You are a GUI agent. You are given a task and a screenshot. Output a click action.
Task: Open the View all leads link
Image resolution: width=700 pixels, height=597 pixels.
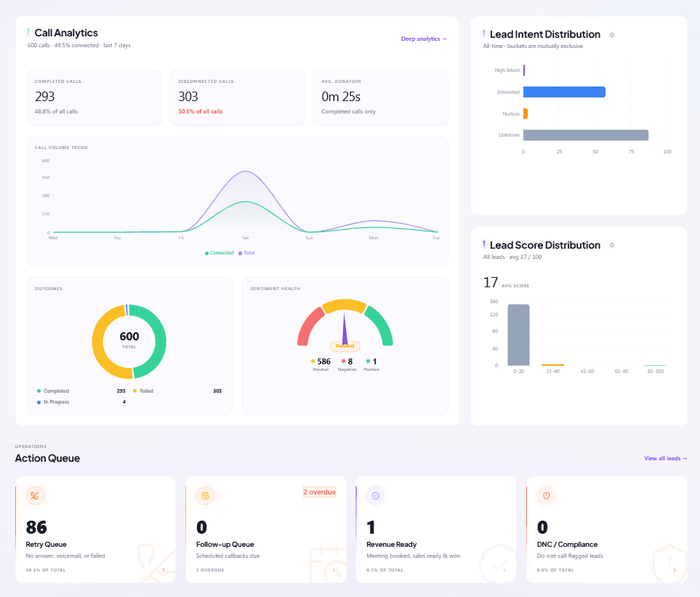pyautogui.click(x=665, y=458)
